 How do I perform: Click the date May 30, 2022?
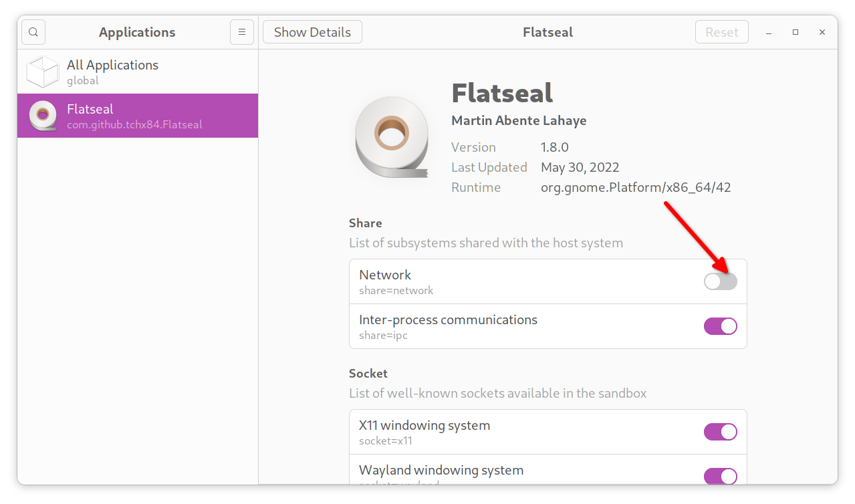click(580, 167)
